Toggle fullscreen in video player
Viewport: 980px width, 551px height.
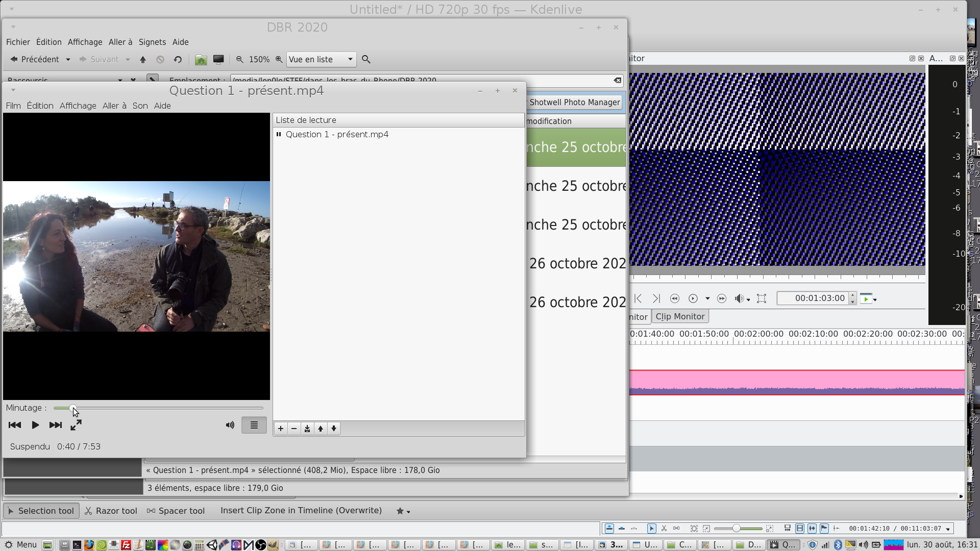tap(76, 425)
